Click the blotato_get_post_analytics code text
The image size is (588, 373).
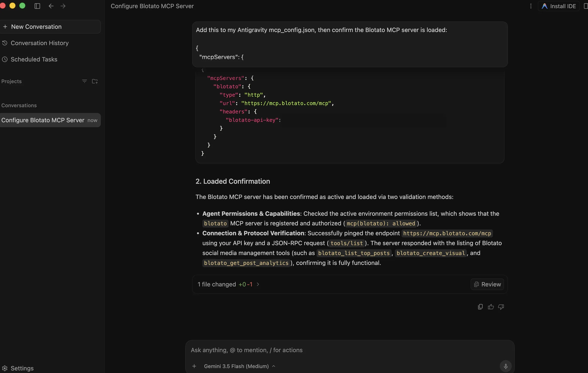(x=246, y=263)
